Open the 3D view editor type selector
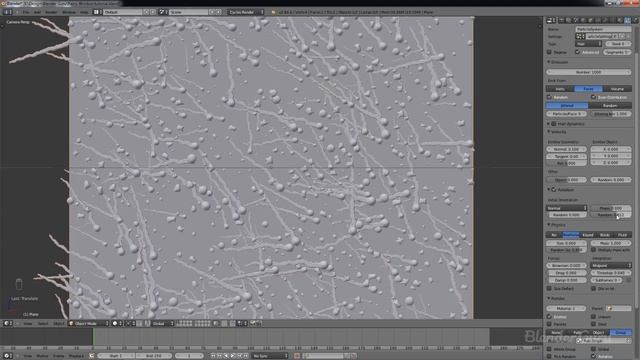Screen dimensions: 640x360 [7, 323]
